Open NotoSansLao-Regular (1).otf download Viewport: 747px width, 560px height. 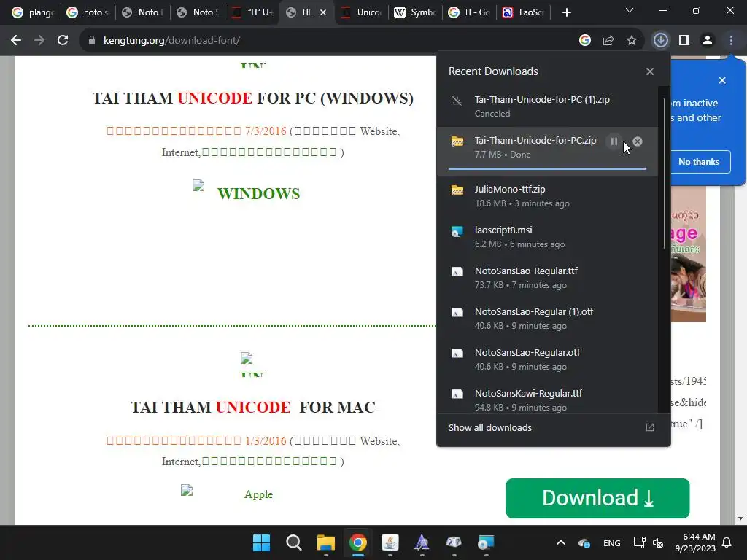[547, 319]
